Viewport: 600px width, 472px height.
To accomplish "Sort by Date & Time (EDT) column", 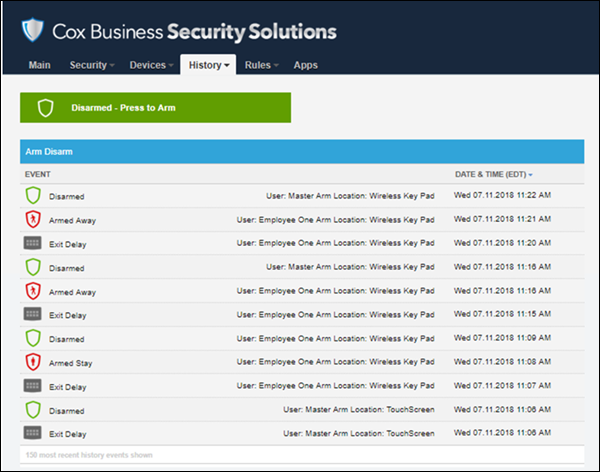I will coord(494,175).
